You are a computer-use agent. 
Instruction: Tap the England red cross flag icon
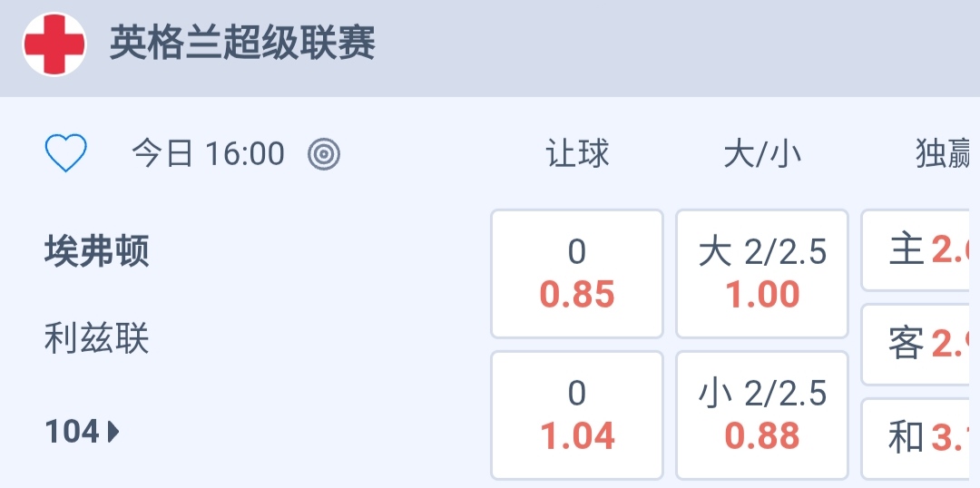click(x=54, y=44)
